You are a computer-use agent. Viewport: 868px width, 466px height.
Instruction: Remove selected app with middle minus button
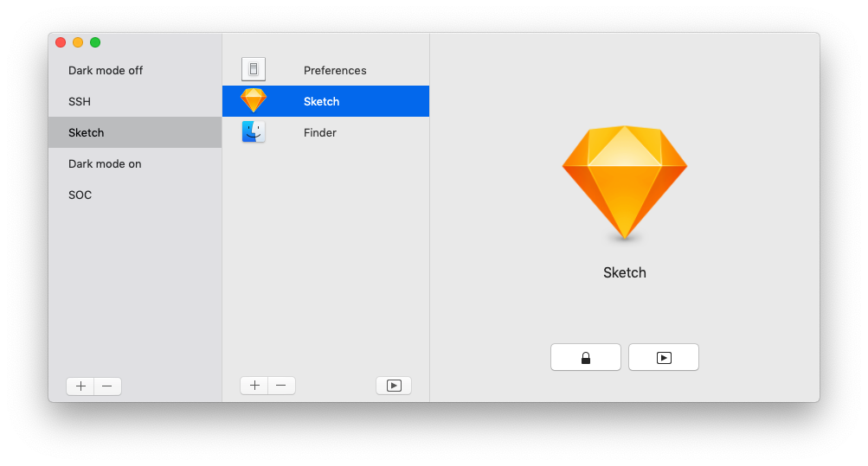[x=281, y=386]
